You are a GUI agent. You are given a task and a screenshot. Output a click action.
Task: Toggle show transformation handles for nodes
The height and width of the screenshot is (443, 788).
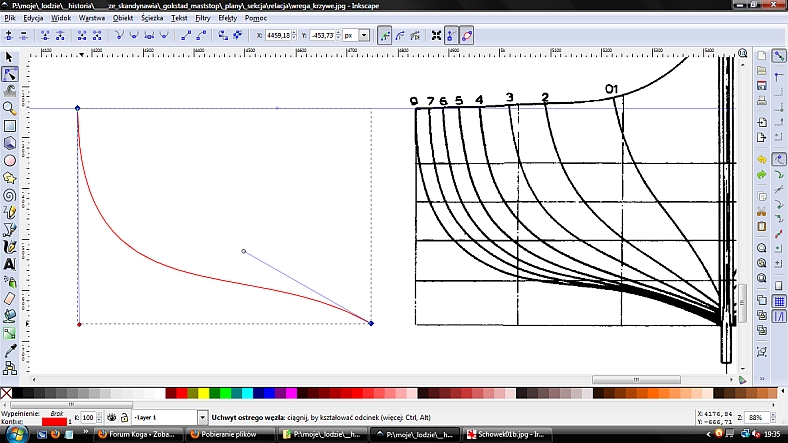436,35
